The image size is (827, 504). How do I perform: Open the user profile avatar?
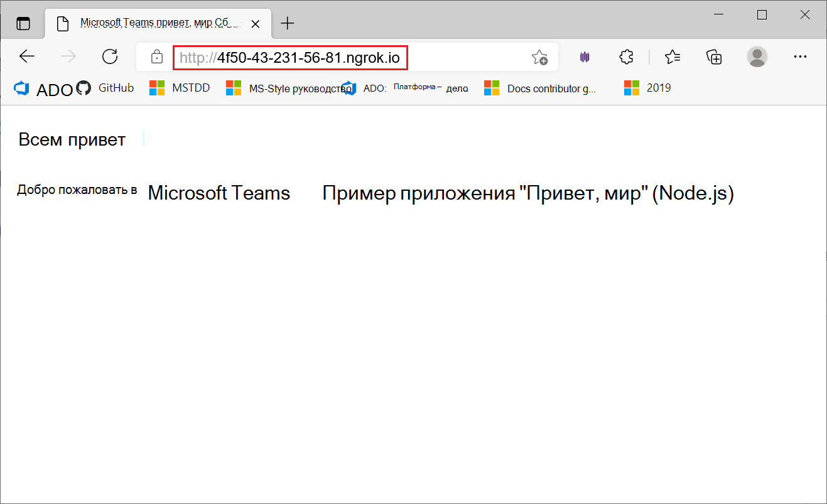point(757,56)
